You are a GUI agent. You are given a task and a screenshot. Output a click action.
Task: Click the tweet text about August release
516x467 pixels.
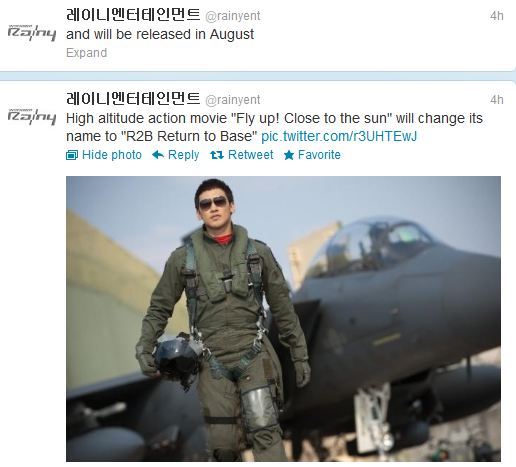click(x=160, y=34)
